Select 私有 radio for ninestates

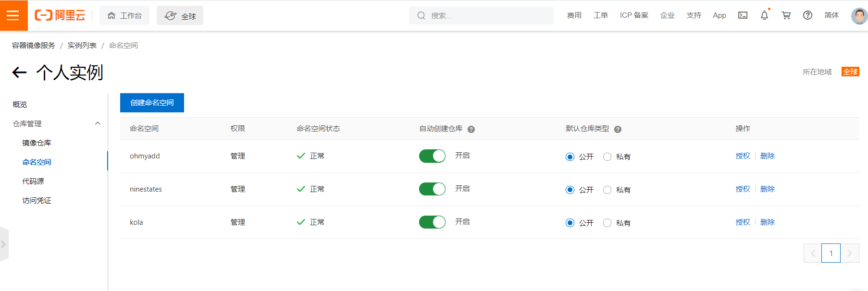click(x=607, y=190)
